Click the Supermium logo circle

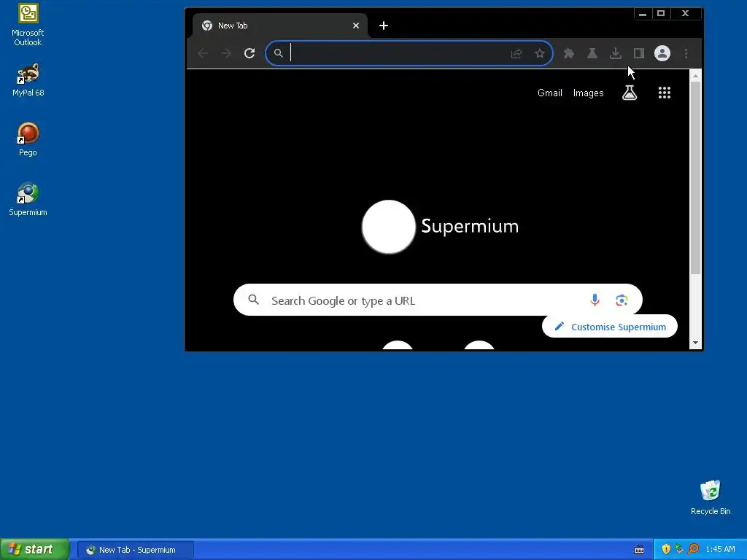tap(389, 227)
